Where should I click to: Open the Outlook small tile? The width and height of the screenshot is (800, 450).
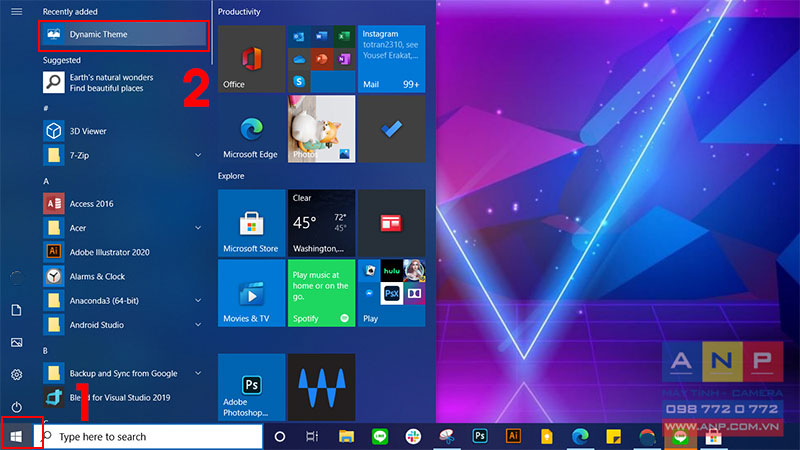point(299,36)
